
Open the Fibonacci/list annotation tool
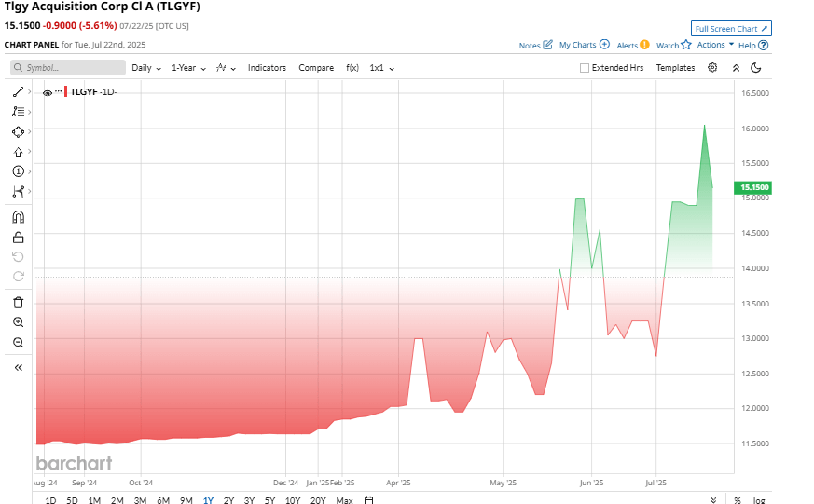(18, 112)
